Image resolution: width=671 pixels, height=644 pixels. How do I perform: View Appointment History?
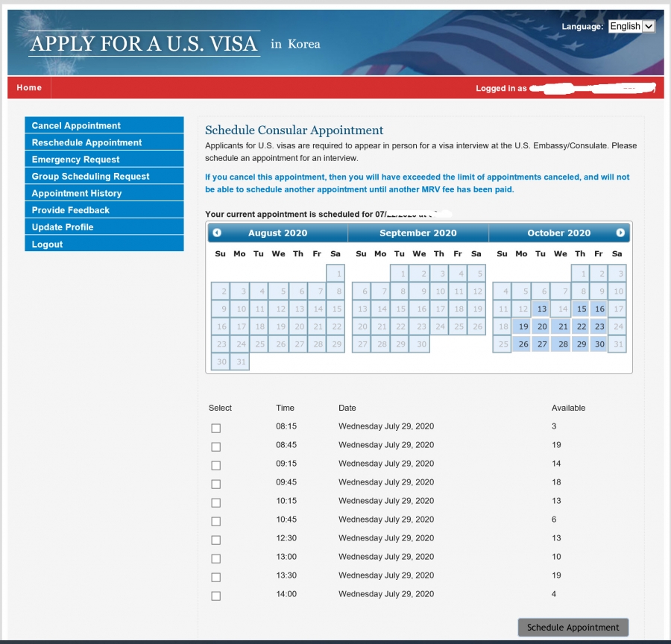coord(104,193)
